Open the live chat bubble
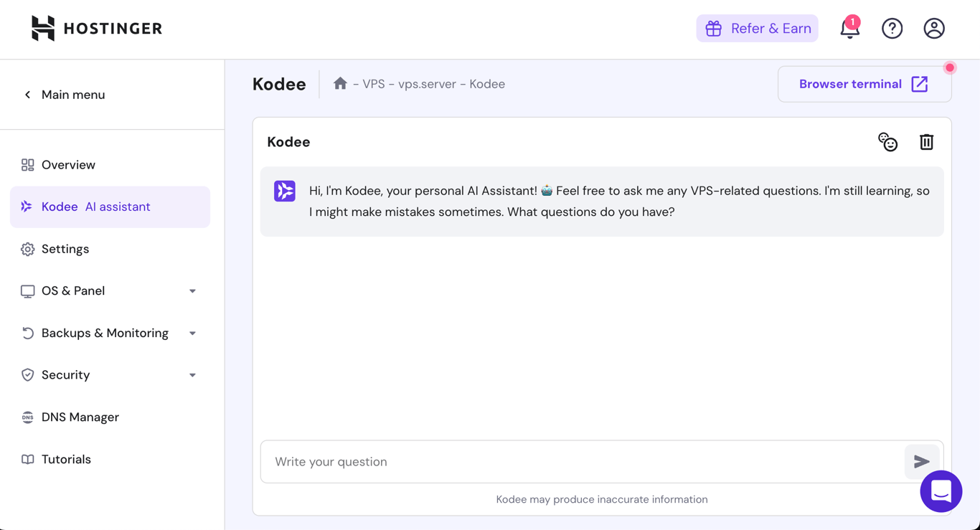980x530 pixels. 941,491
